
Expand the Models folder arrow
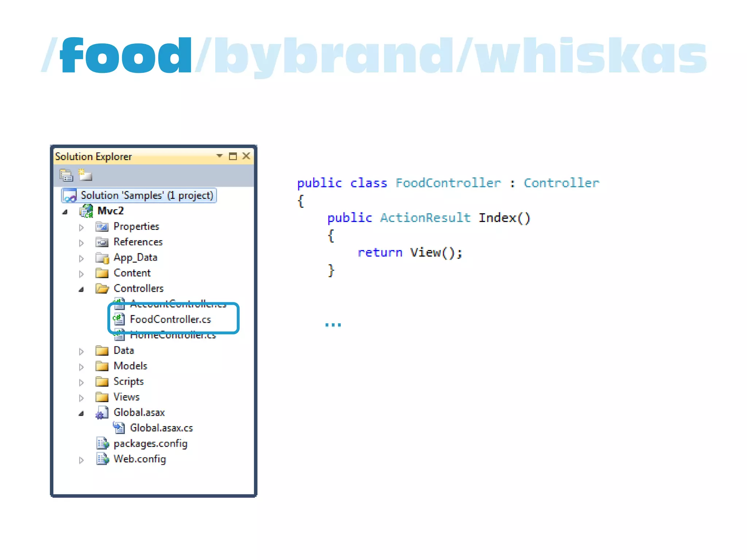[81, 367]
